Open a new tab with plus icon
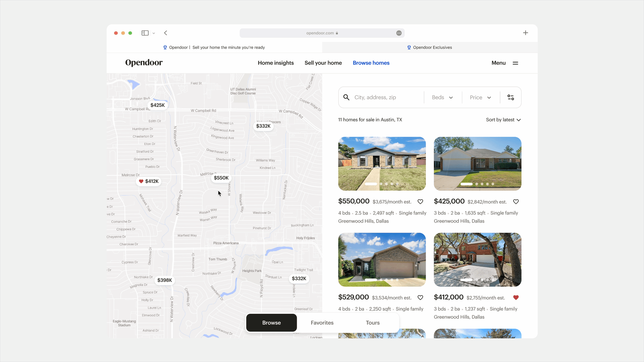 pos(525,33)
